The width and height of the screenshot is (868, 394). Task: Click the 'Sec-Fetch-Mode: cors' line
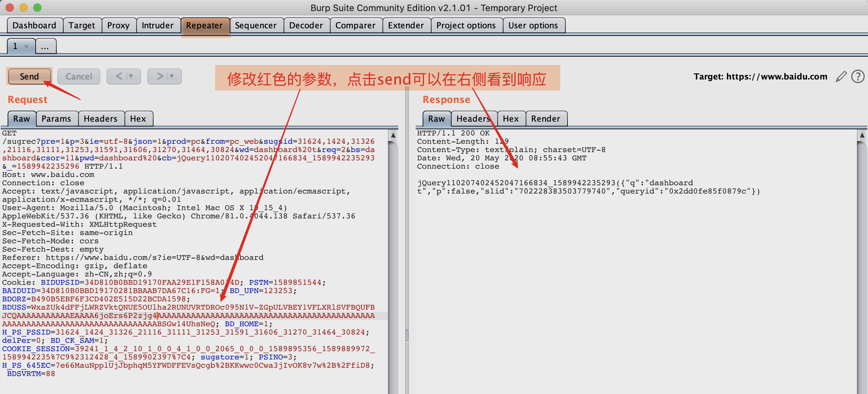point(50,241)
